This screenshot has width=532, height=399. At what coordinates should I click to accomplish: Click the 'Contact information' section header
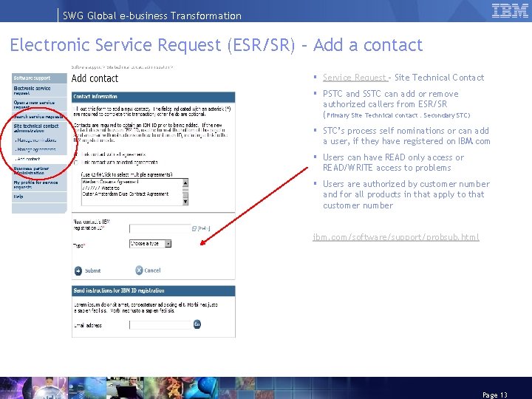154,97
